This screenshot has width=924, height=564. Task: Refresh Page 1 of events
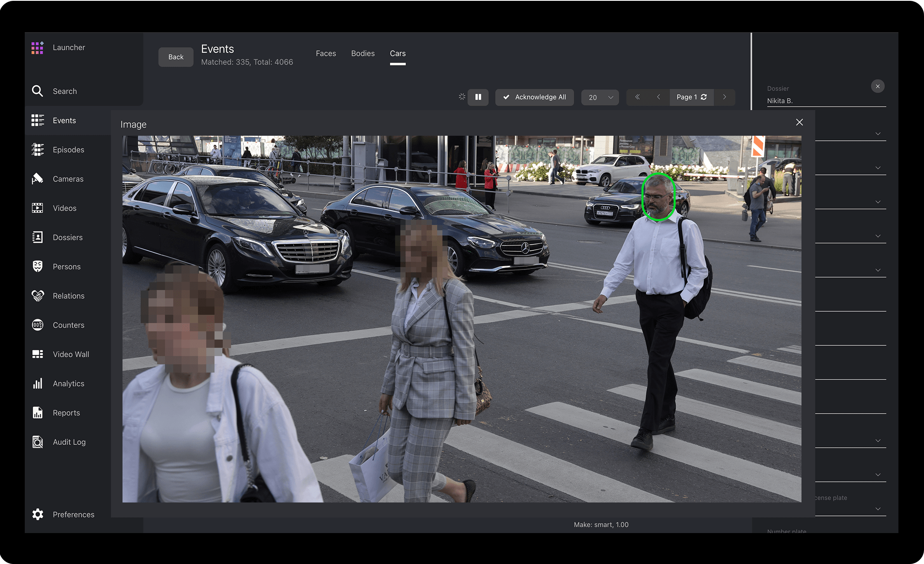[x=704, y=97]
